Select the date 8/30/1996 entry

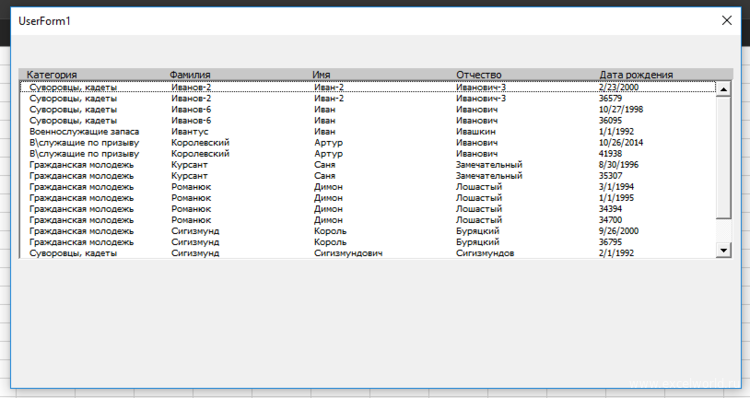[x=618, y=165]
